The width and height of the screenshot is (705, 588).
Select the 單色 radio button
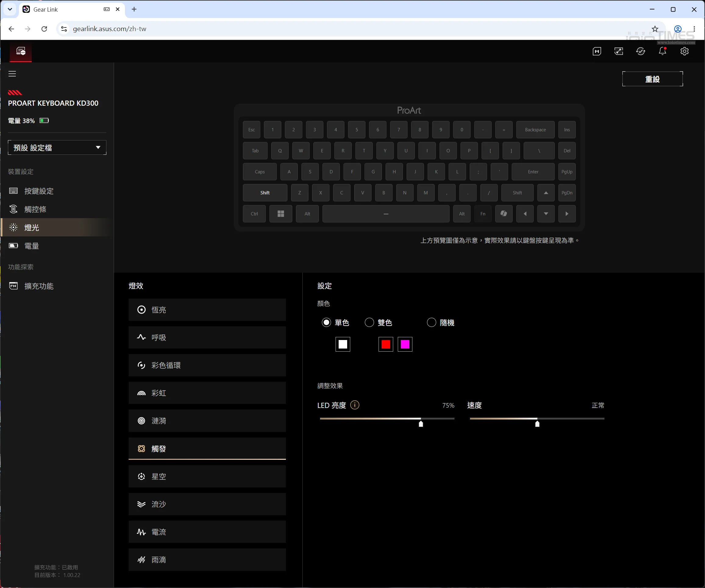[x=326, y=323]
